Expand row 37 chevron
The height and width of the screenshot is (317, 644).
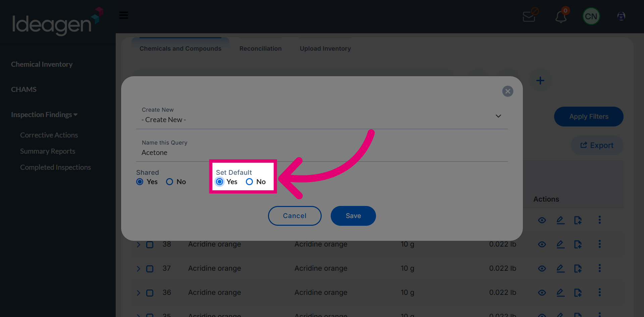tap(139, 269)
